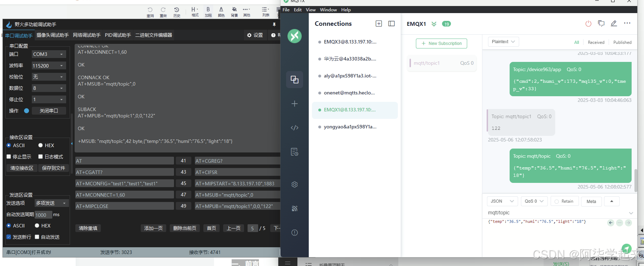Click the 保存到文件 button
The height and width of the screenshot is (266, 644).
pos(53,168)
